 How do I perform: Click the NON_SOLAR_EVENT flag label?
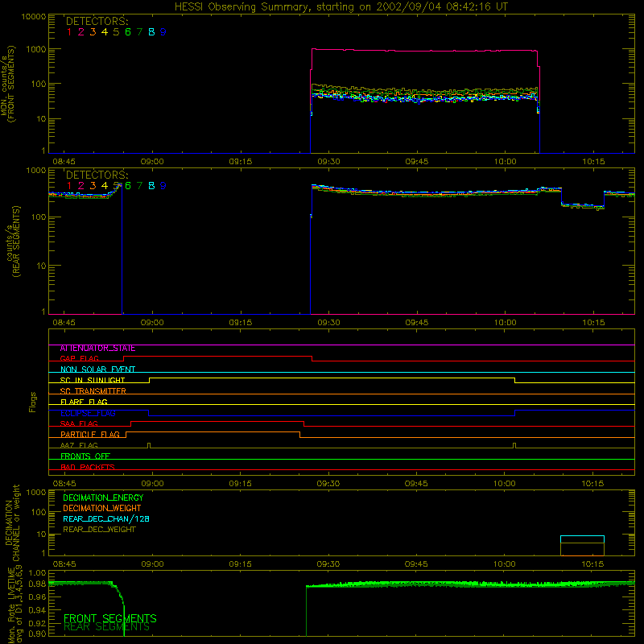97,369
